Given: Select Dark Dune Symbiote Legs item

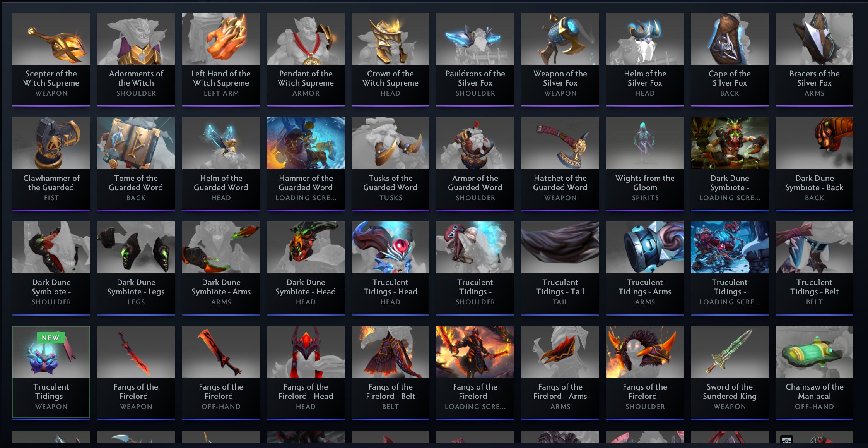Looking at the screenshot, I should tap(136, 268).
